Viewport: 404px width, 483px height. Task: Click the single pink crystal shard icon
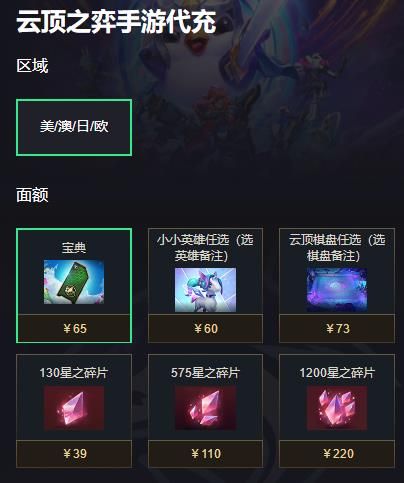tap(74, 408)
